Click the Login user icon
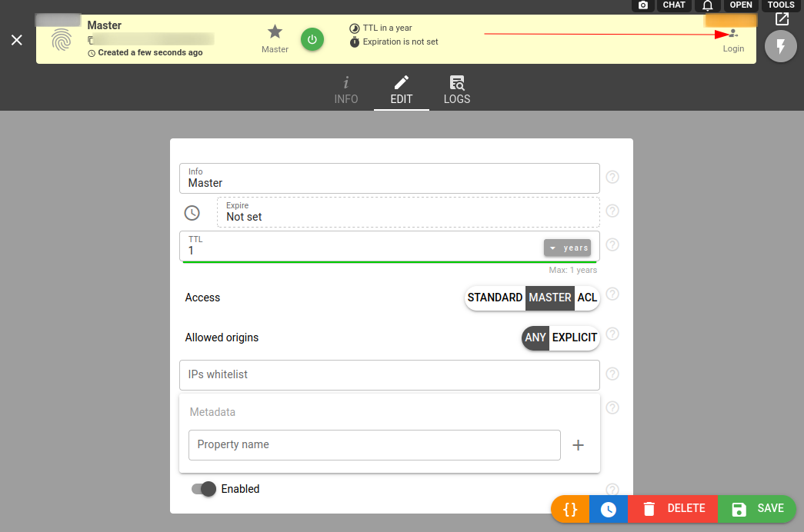 point(733,34)
